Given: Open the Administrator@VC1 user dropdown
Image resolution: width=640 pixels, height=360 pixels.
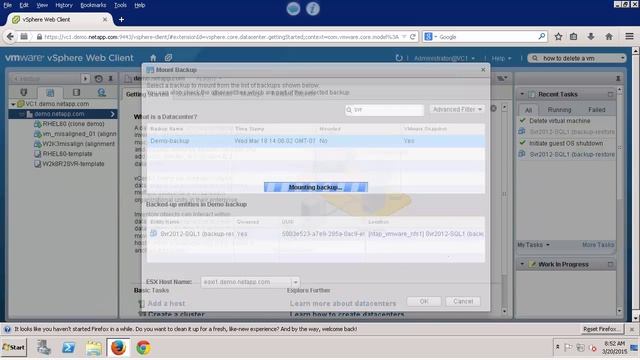Looking at the screenshot, I should pos(444,58).
